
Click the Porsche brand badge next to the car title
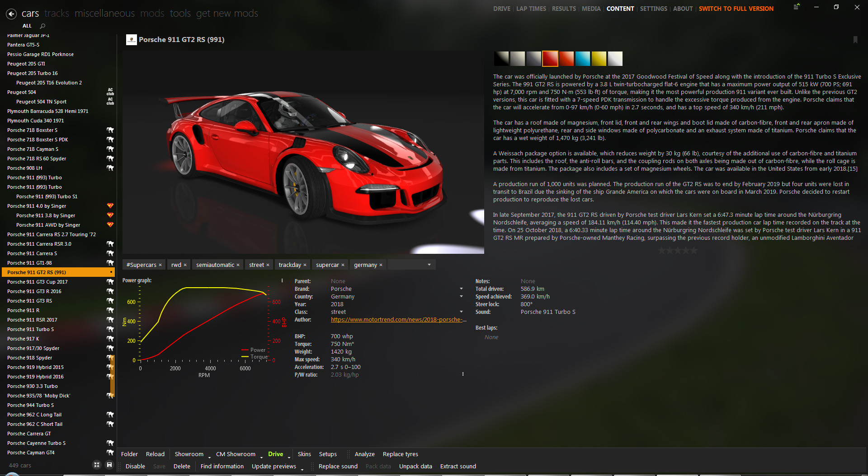pyautogui.click(x=131, y=40)
